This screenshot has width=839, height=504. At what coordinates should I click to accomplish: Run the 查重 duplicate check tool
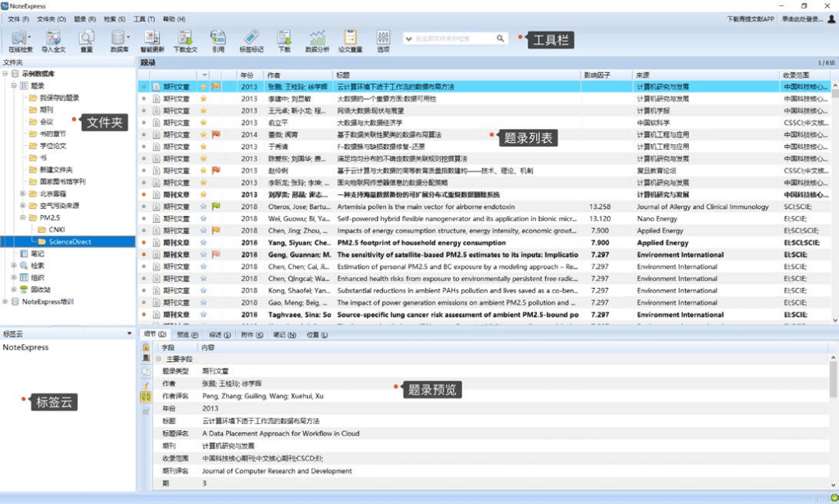tap(86, 41)
